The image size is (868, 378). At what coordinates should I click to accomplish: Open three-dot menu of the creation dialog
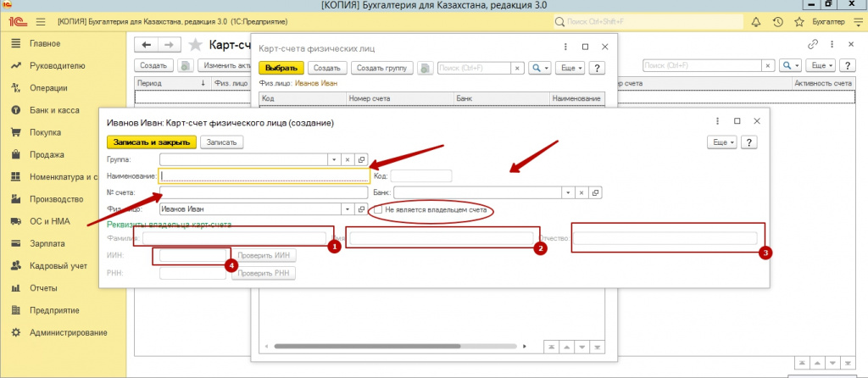click(719, 121)
